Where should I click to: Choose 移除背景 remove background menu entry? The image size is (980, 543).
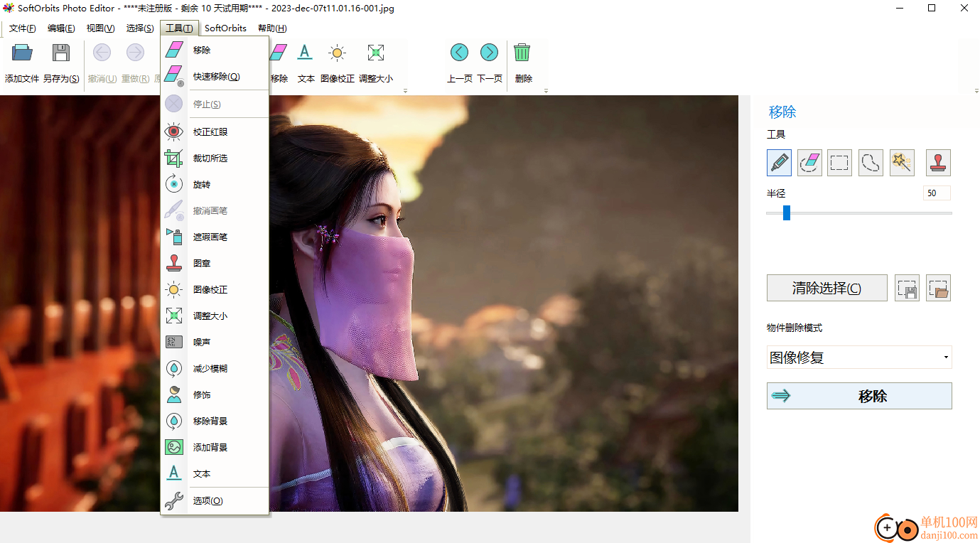pos(215,421)
